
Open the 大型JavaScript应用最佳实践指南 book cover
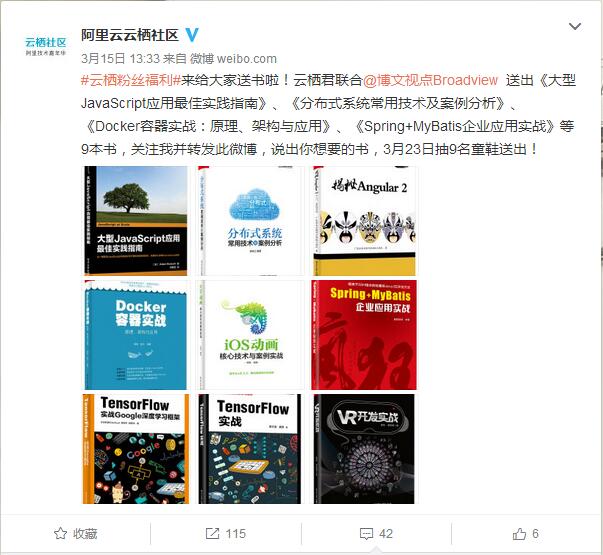coord(136,221)
